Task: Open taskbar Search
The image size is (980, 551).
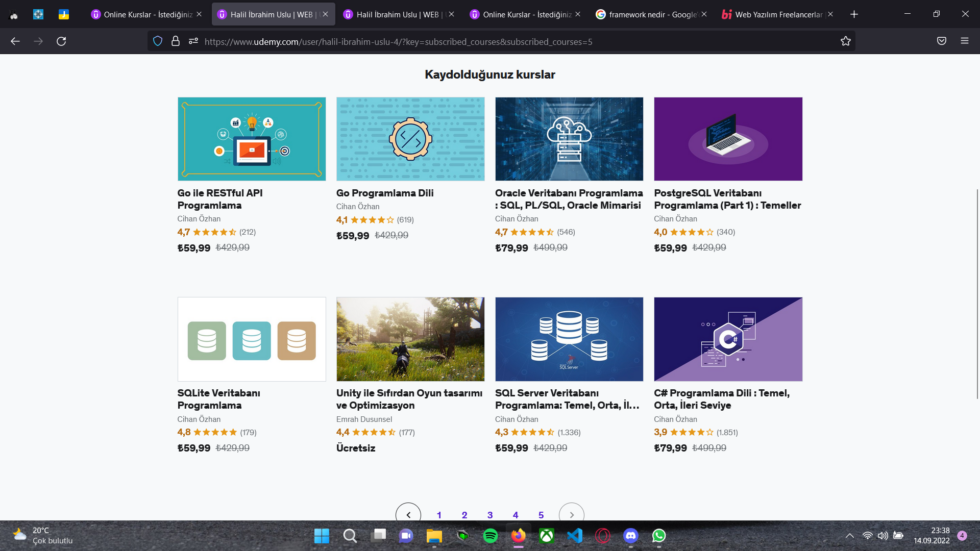Action: (350, 536)
